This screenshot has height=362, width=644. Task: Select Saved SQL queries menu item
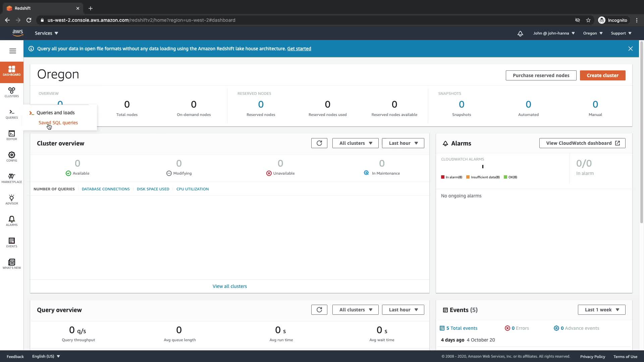tap(58, 123)
